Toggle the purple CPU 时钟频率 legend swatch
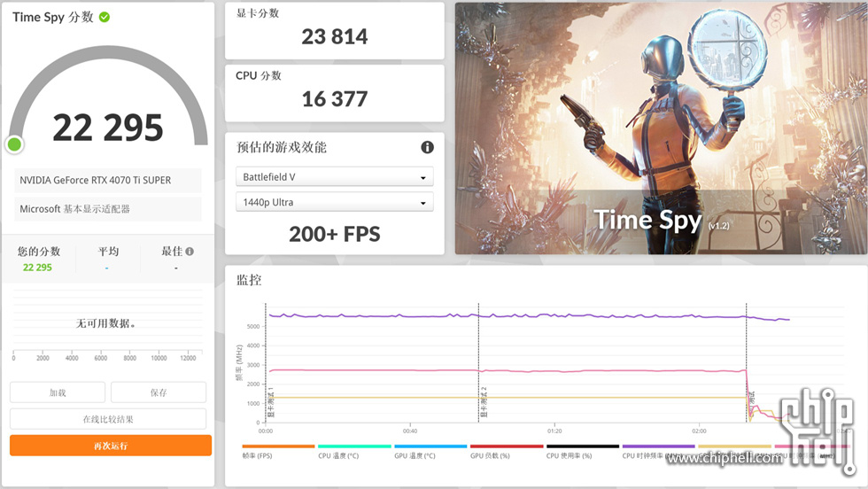This screenshot has height=489, width=868. (x=659, y=446)
